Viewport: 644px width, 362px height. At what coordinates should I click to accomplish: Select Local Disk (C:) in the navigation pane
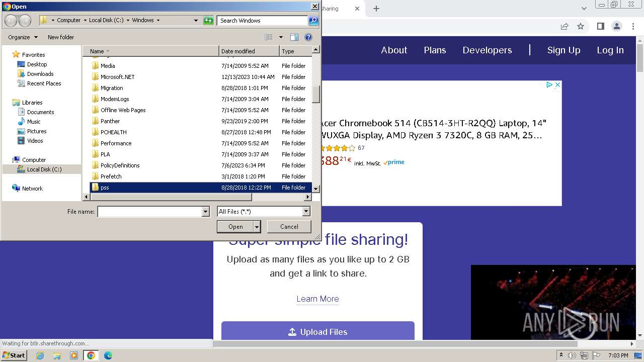pyautogui.click(x=42, y=169)
